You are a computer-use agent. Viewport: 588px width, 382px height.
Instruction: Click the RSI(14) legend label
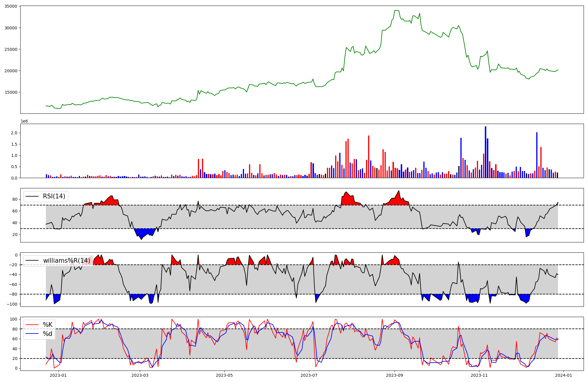pyautogui.click(x=54, y=196)
